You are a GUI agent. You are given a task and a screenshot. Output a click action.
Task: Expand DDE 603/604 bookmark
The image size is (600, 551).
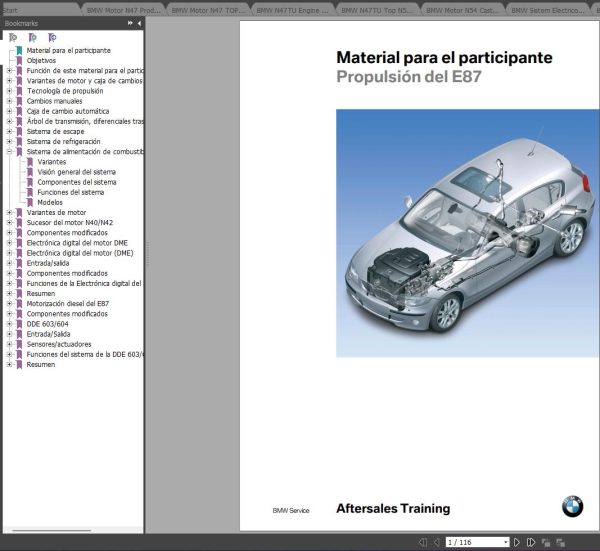(10, 324)
